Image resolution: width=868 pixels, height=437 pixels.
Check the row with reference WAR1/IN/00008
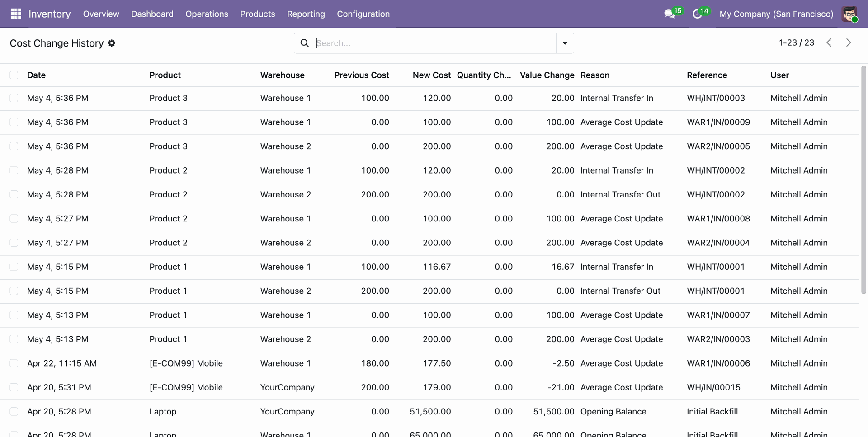(x=14, y=219)
